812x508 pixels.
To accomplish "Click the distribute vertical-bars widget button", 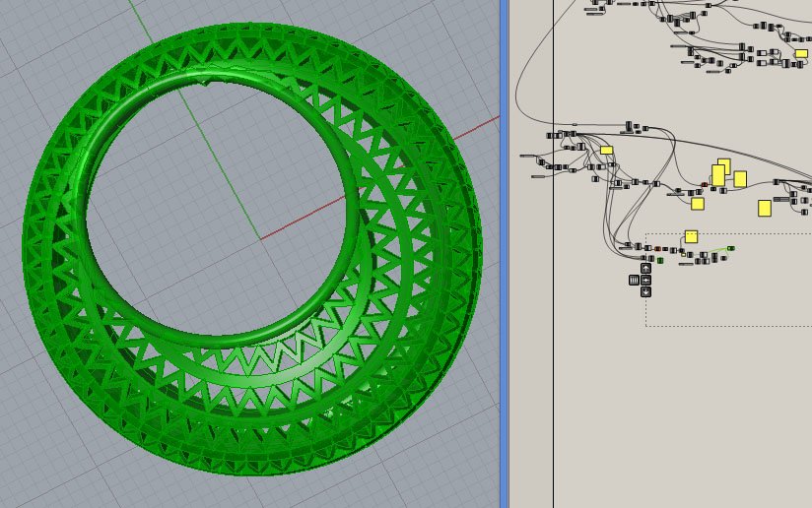I will [634, 280].
